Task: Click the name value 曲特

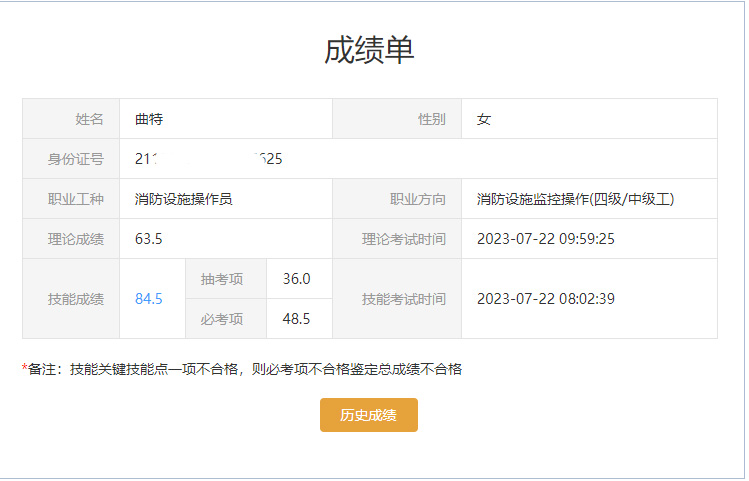Action: (149, 119)
